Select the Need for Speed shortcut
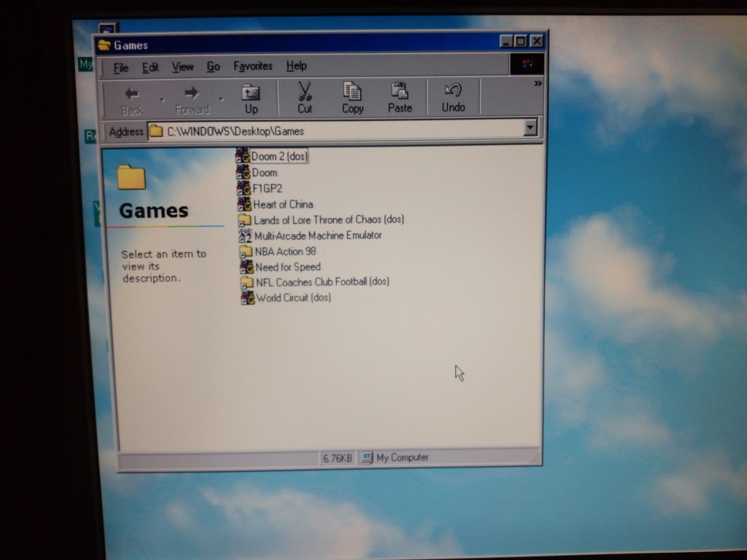This screenshot has width=747, height=560. (x=287, y=267)
